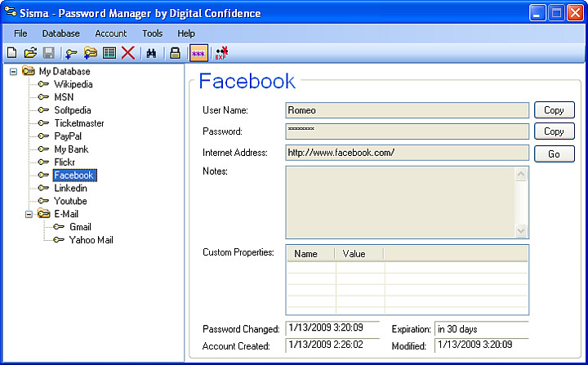Click Go to open Internet Address
Screen dimensions: 588x365
(555, 154)
